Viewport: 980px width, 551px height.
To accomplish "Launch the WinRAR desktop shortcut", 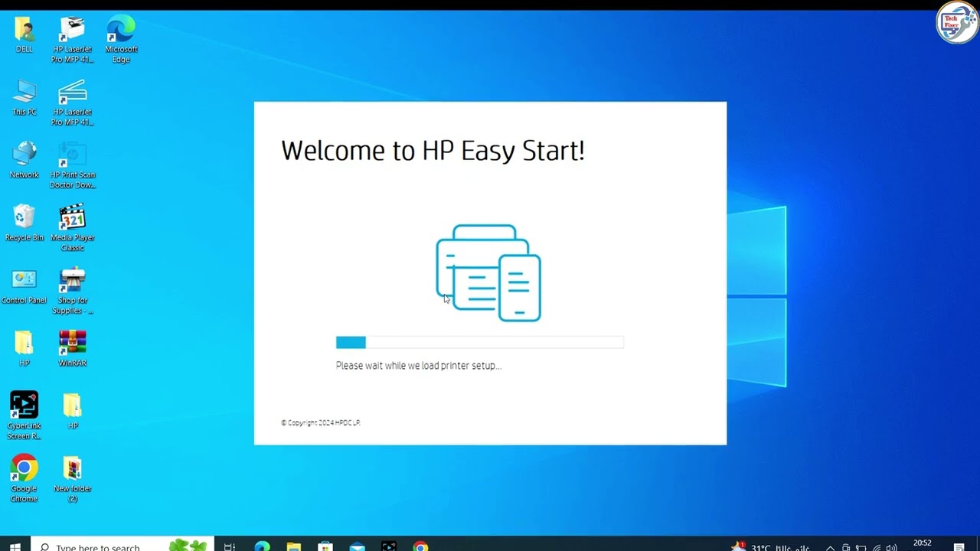I will tap(73, 349).
